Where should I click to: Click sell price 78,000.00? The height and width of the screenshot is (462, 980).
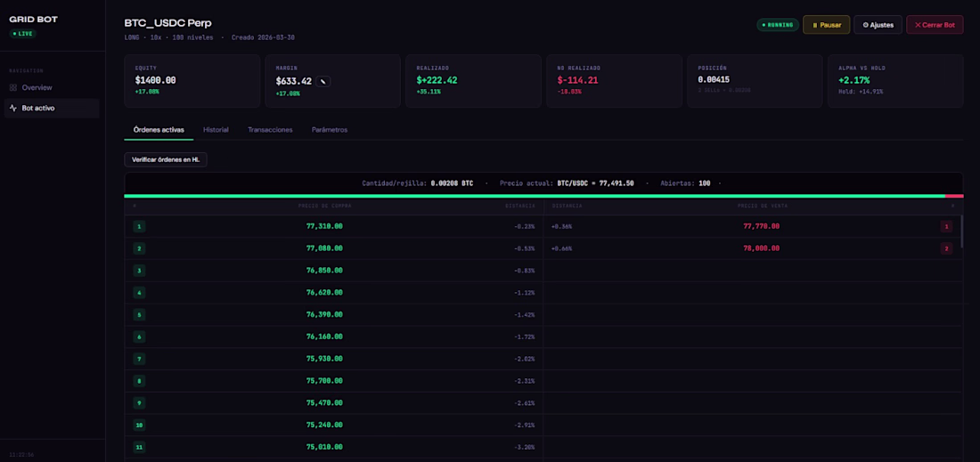tap(761, 248)
